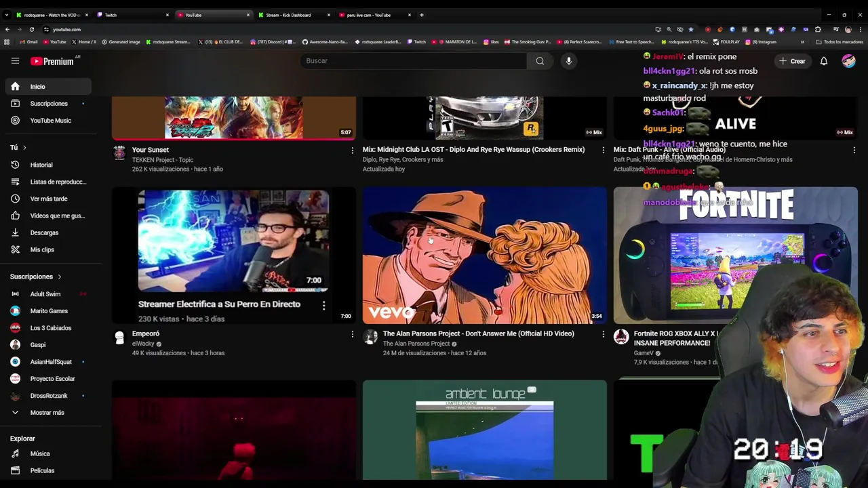Expand the Tú section chevron

[x=24, y=147]
